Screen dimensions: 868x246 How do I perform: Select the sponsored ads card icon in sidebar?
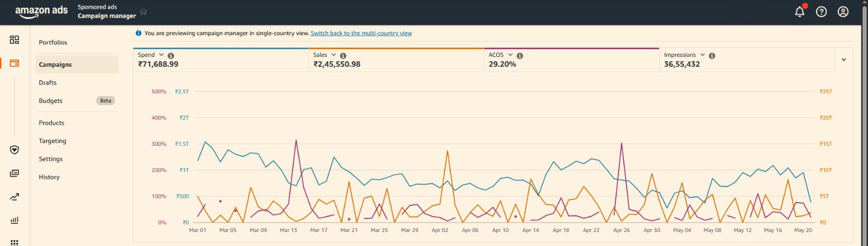(x=15, y=63)
